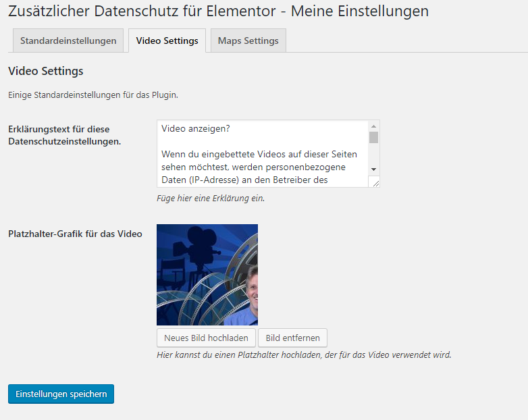Click the 'Hier kannst du einen Platzhalter' hint
Image resolution: width=528 pixels, height=420 pixels.
coord(304,355)
